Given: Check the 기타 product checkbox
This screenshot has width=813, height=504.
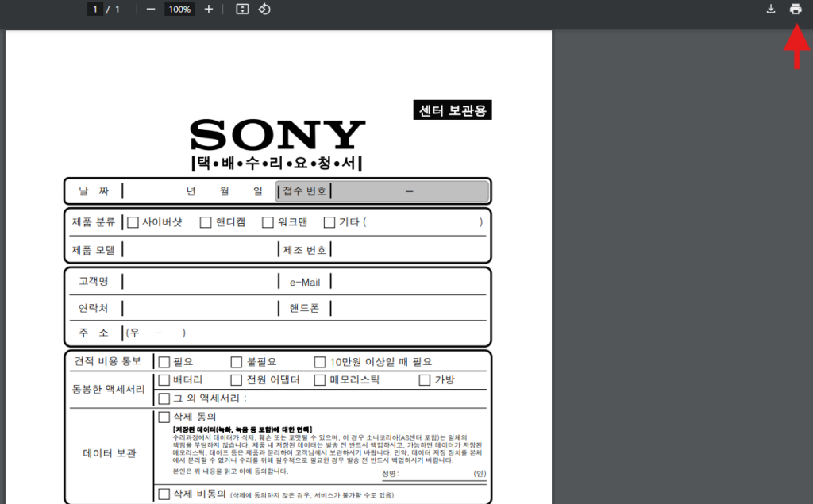Looking at the screenshot, I should coord(329,222).
